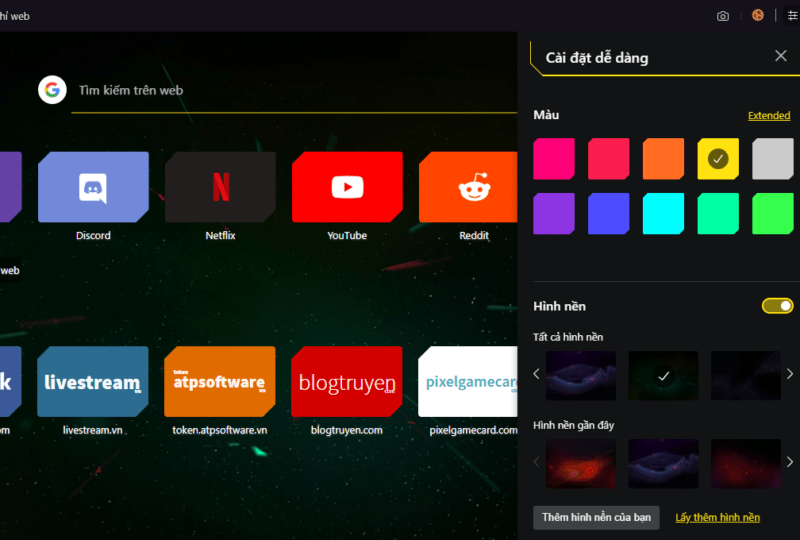Click the YouTube tile label
The width and height of the screenshot is (800, 540).
click(347, 236)
